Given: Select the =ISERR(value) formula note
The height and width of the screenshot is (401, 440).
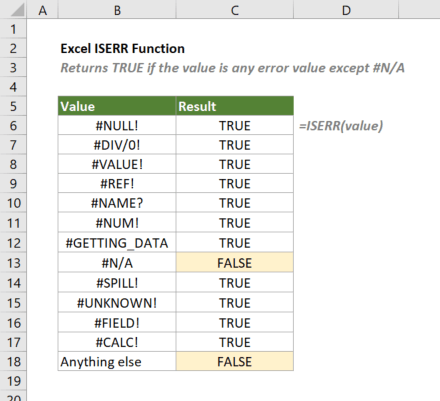Looking at the screenshot, I should tap(341, 126).
